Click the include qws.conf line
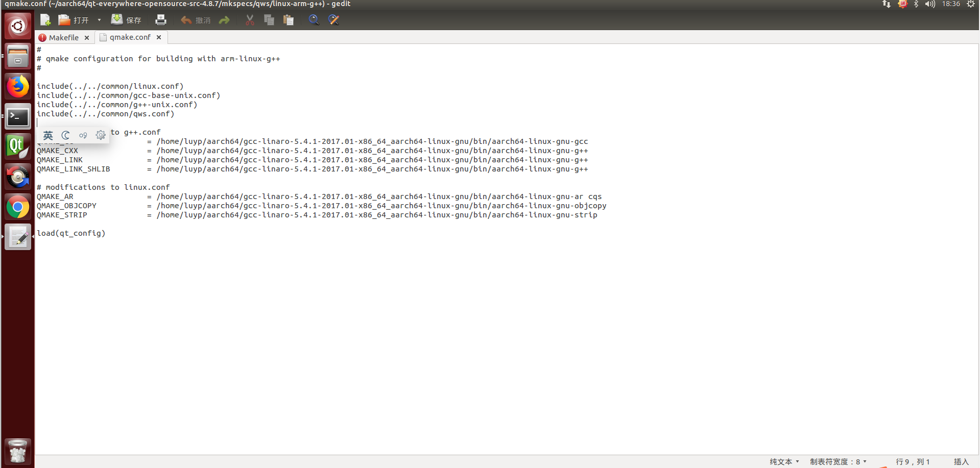Screen dimensions: 980x468 click(x=105, y=114)
